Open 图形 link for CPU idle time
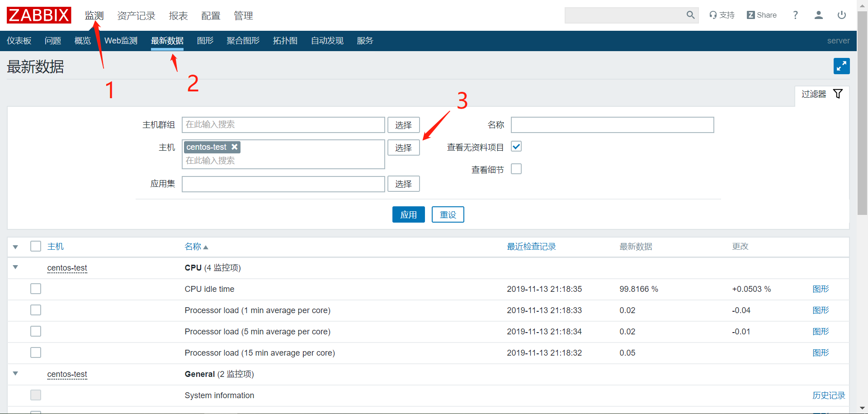868x414 pixels. [821, 289]
